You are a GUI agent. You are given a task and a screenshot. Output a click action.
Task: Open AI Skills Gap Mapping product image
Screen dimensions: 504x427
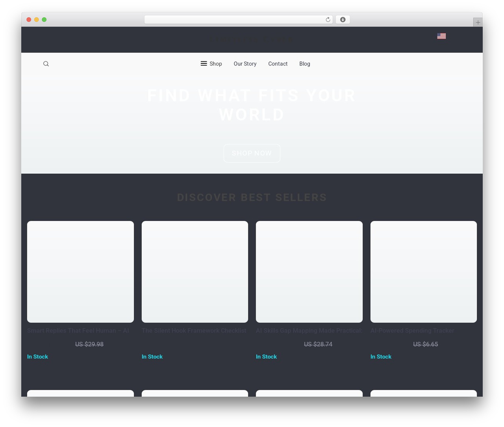309,272
